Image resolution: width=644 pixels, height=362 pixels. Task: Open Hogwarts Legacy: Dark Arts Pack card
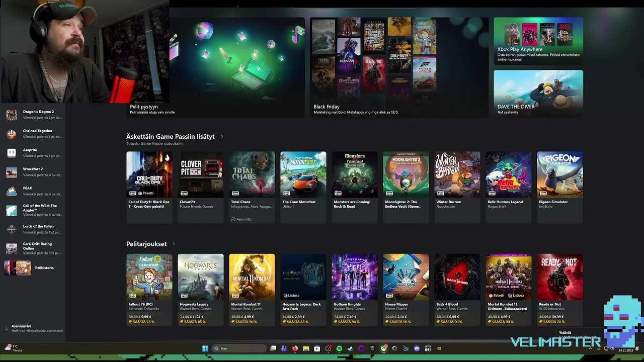(x=303, y=290)
